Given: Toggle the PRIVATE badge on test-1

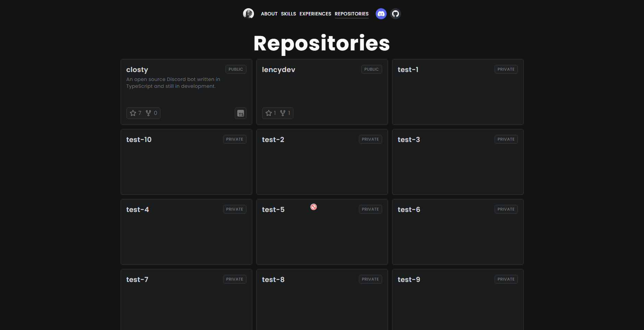Looking at the screenshot, I should 506,69.
